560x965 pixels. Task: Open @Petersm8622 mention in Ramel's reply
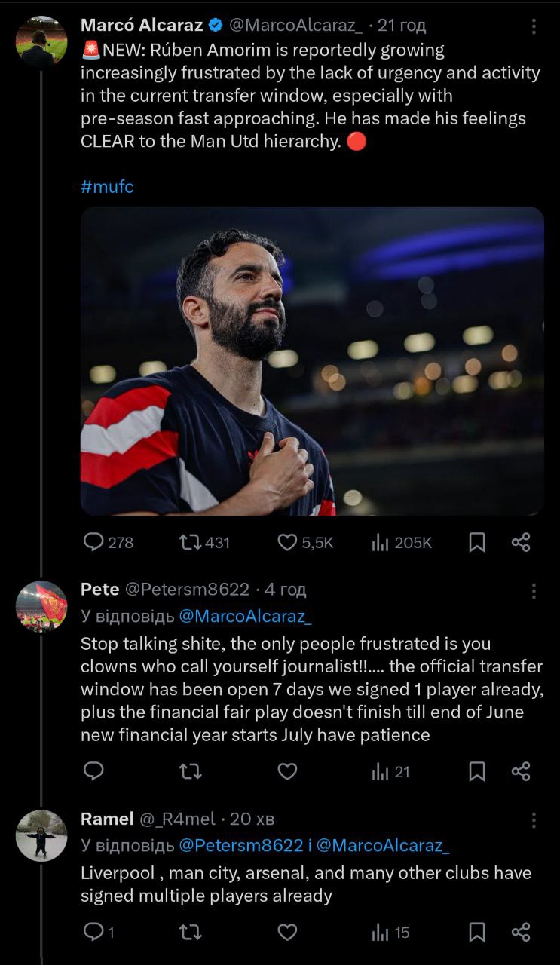coord(240,845)
